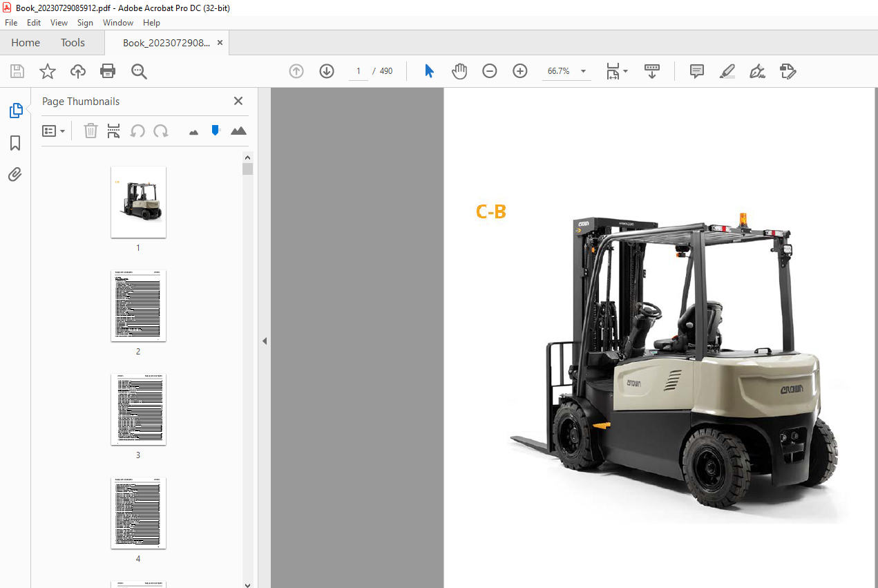Open the Page Thumbnails sidebar icon
Viewport: 878px width, 588px height.
pyautogui.click(x=15, y=111)
